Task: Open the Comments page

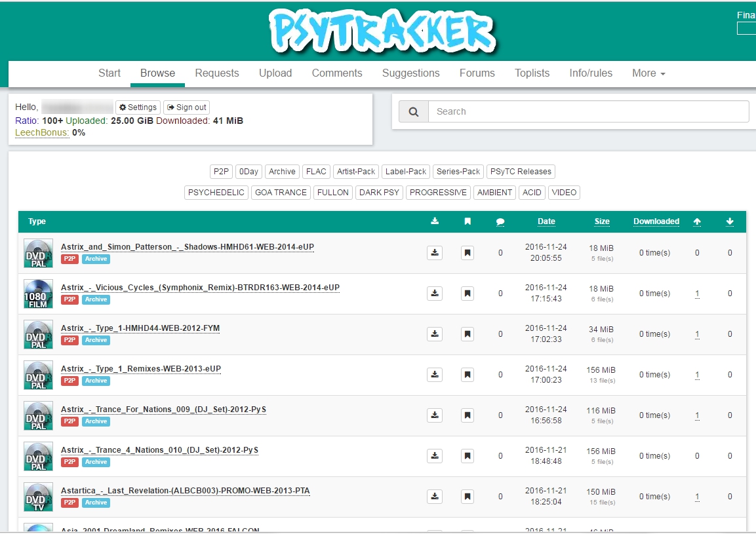Action: pyautogui.click(x=337, y=73)
